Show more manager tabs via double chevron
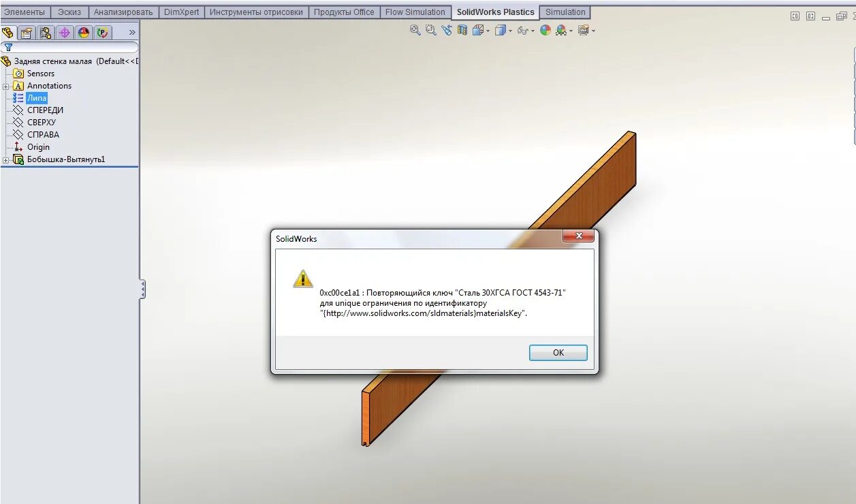This screenshot has width=856, height=504. click(132, 32)
